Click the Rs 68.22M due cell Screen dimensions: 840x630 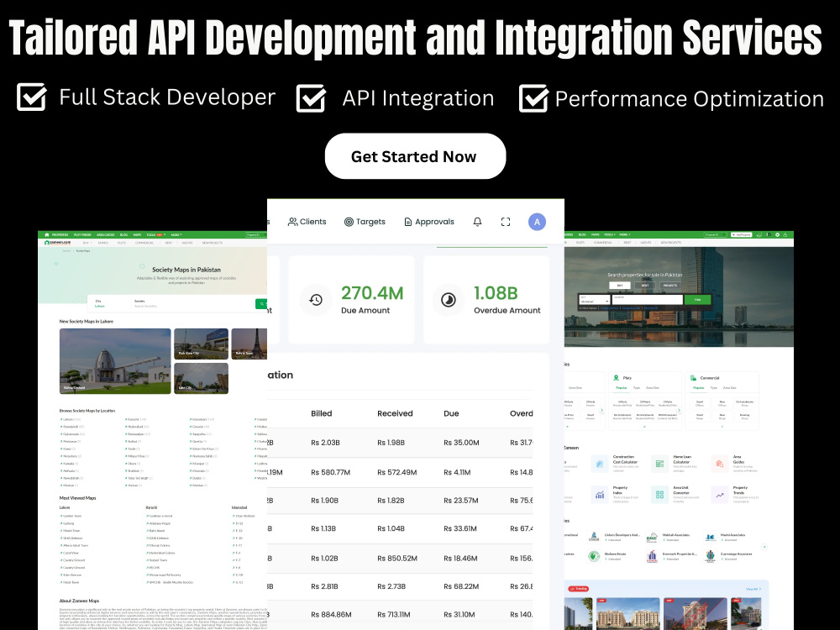tap(461, 586)
